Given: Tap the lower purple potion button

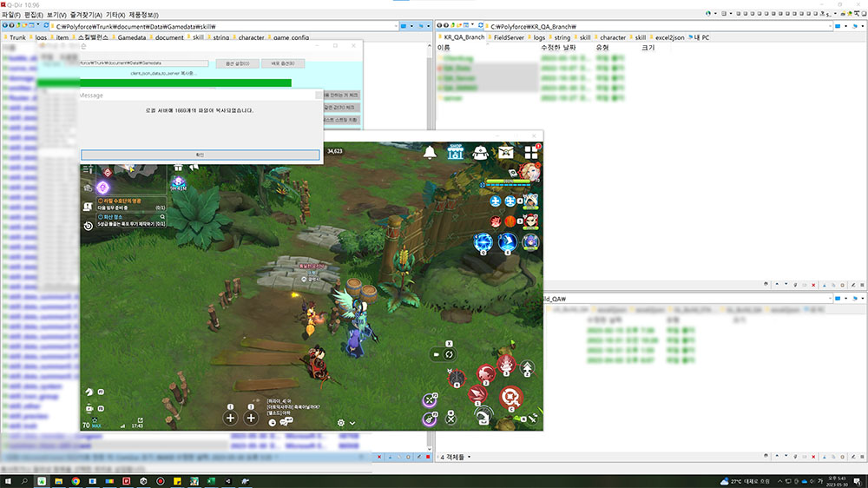Looking at the screenshot, I should pos(430,419).
